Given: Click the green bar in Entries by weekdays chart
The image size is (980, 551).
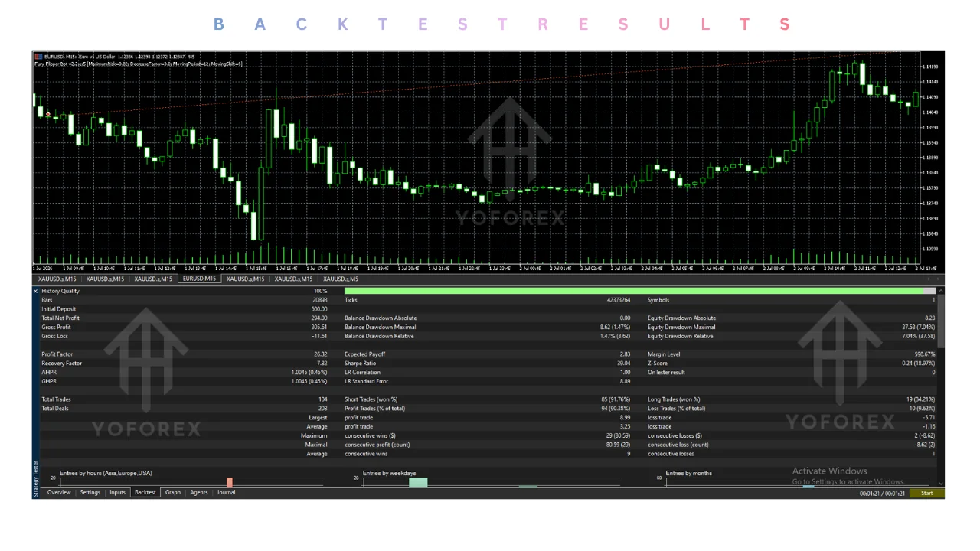Looking at the screenshot, I should tap(418, 482).
